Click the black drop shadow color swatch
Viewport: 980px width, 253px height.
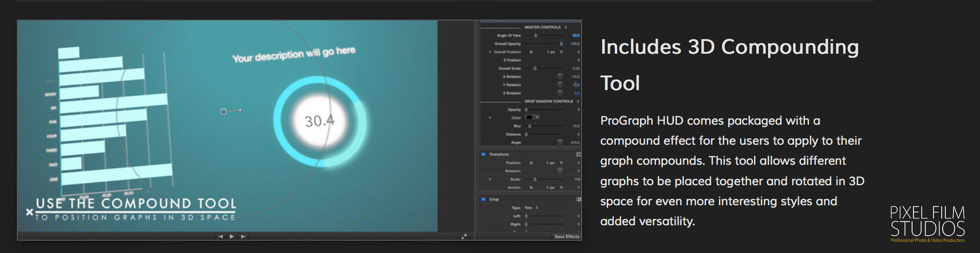point(530,117)
